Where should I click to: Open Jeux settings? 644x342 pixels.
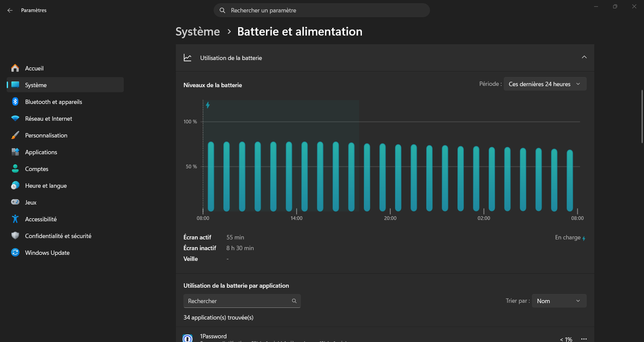pyautogui.click(x=65, y=202)
